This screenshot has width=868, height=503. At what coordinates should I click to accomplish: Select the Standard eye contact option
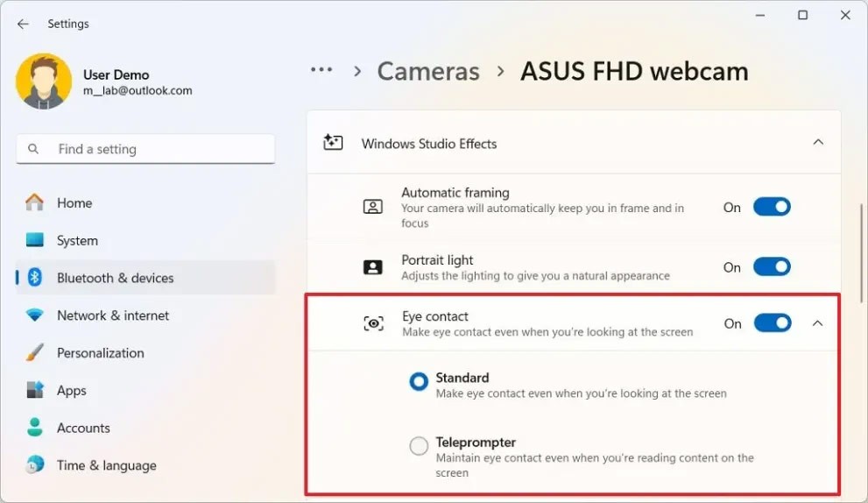click(x=420, y=381)
